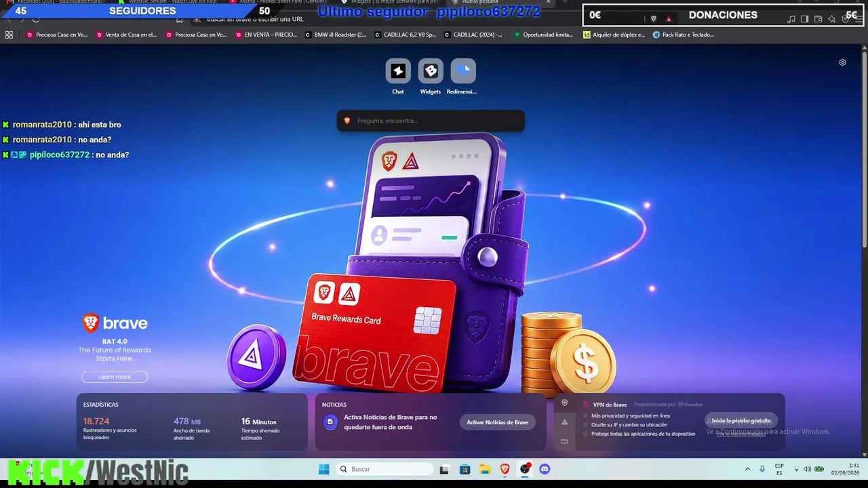Screen dimensions: 868x488
Task: Open the CADILLAC 6.2 V8 Sp... bookmark
Action: tap(405, 35)
